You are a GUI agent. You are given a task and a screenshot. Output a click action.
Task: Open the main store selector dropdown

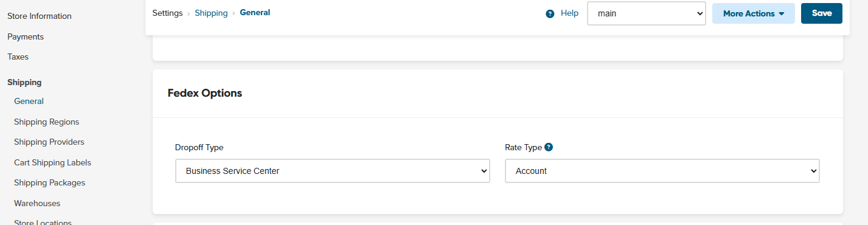[x=646, y=13]
